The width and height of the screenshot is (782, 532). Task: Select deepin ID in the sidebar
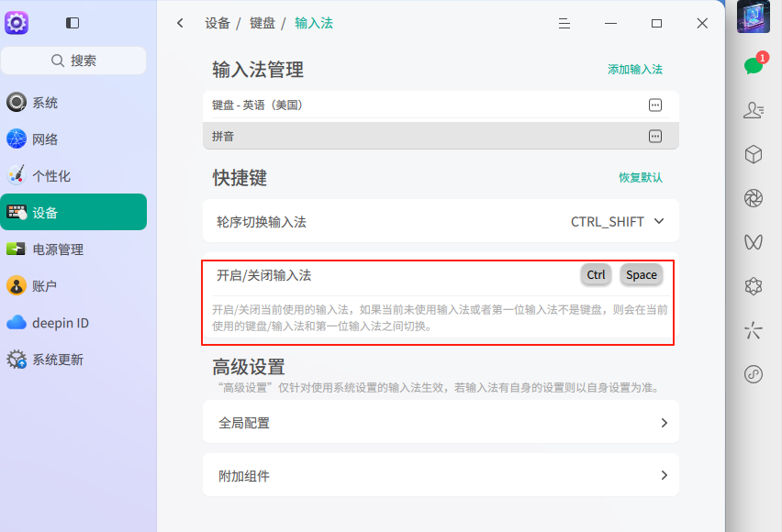click(73, 323)
